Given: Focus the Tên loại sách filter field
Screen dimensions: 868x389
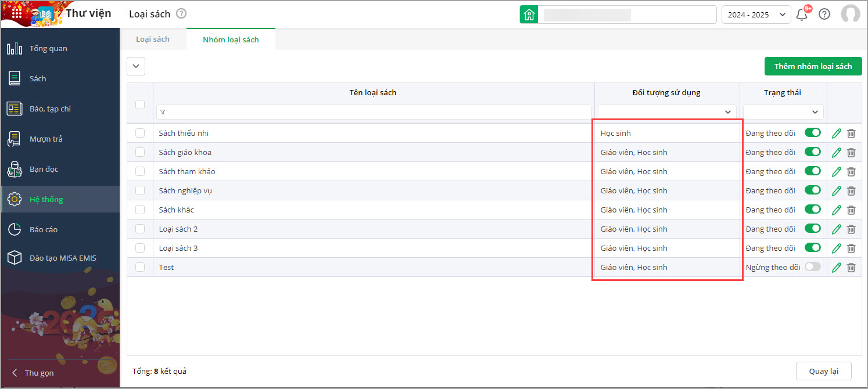Looking at the screenshot, I should (x=374, y=112).
